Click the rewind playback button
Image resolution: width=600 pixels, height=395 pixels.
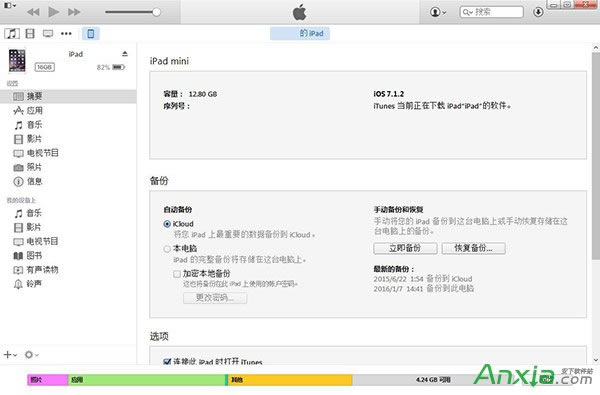33,12
